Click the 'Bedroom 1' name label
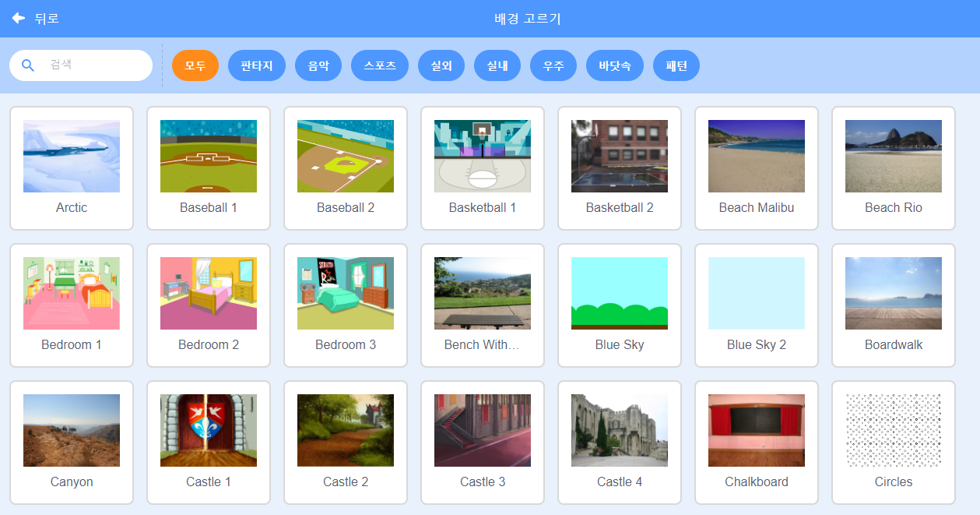The height and width of the screenshot is (515, 980). [x=72, y=344]
